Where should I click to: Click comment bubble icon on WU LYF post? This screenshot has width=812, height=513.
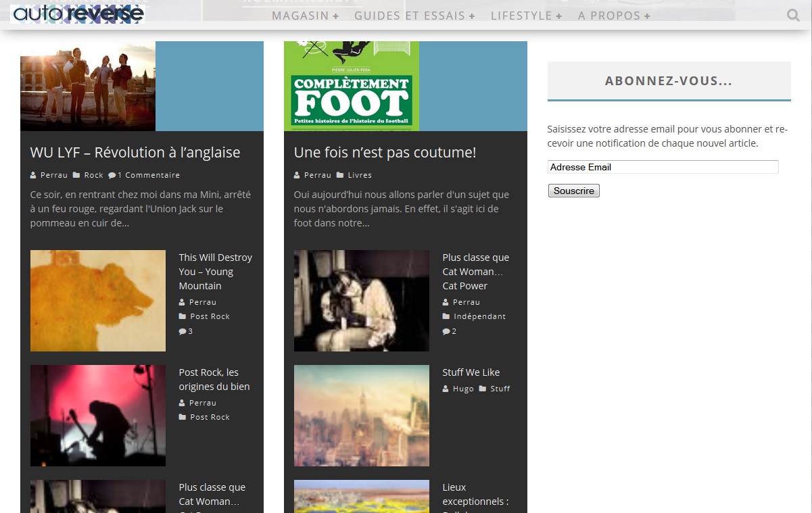pyautogui.click(x=112, y=175)
